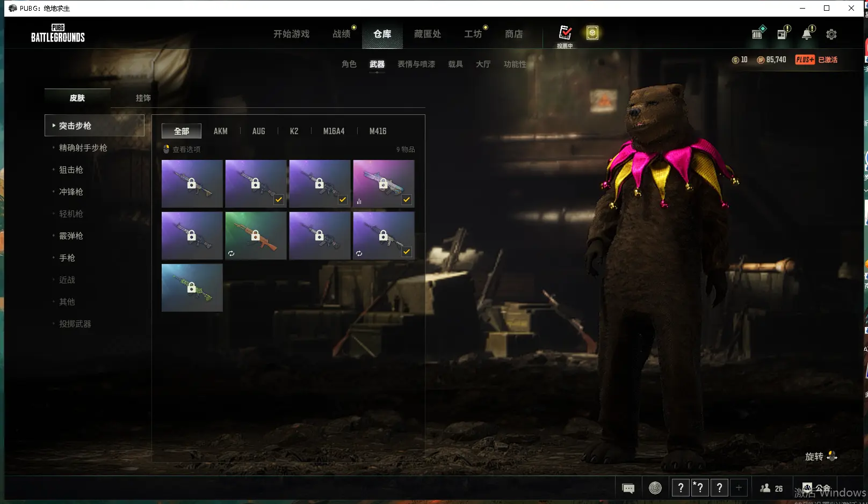This screenshot has width=868, height=504.
Task: Filter skins by 全部
Action: point(182,131)
